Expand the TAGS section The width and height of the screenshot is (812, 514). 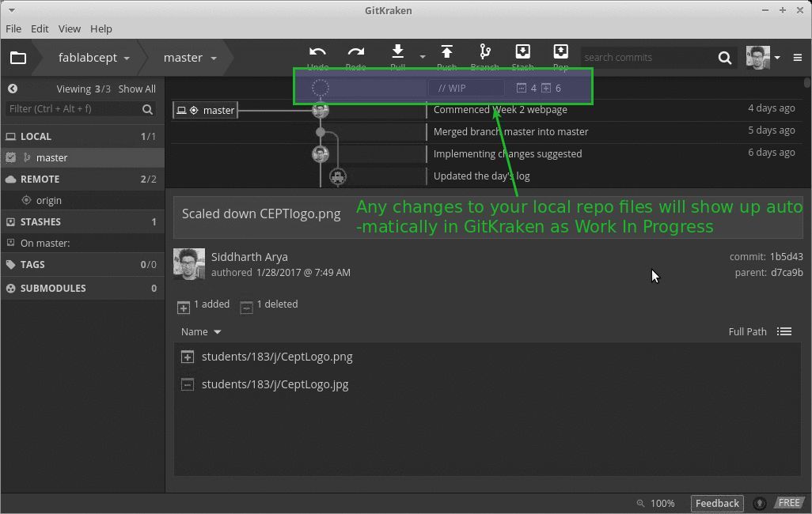82,264
